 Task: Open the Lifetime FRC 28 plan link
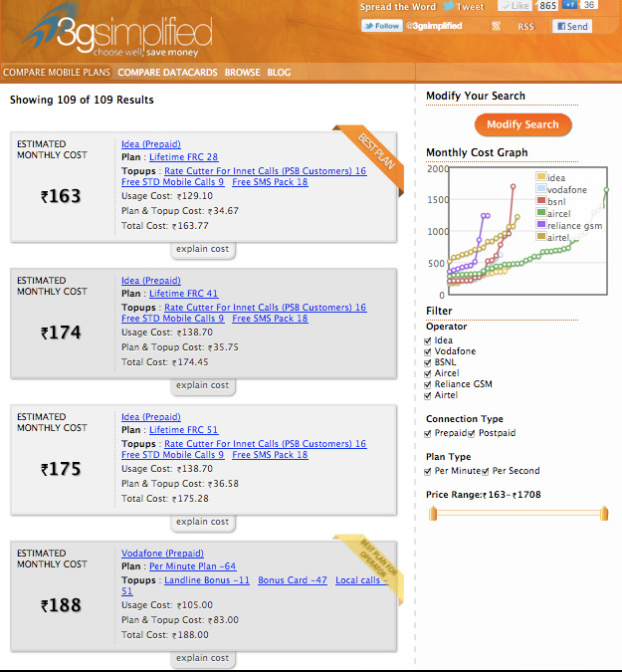pos(183,157)
